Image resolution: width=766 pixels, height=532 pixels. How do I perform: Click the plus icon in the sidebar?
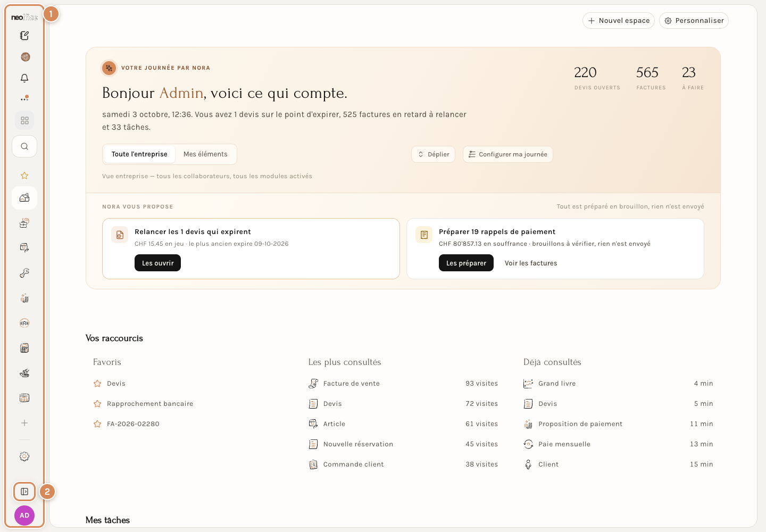[x=24, y=423]
